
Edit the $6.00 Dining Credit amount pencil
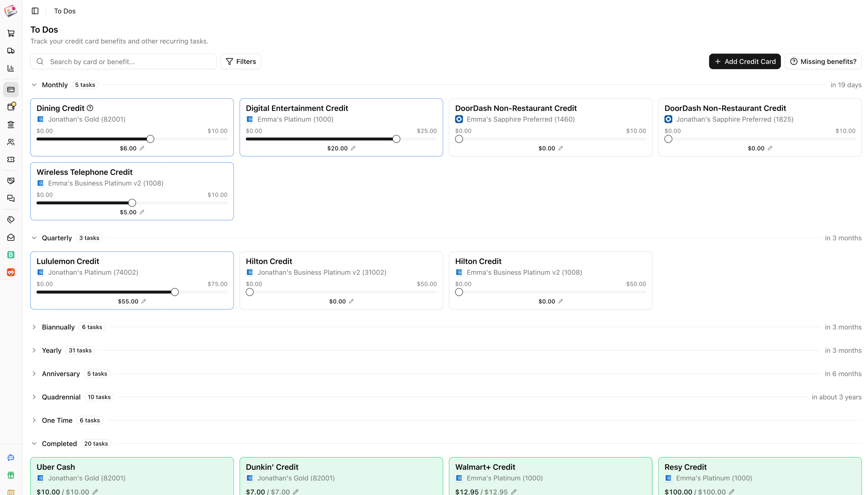click(142, 148)
